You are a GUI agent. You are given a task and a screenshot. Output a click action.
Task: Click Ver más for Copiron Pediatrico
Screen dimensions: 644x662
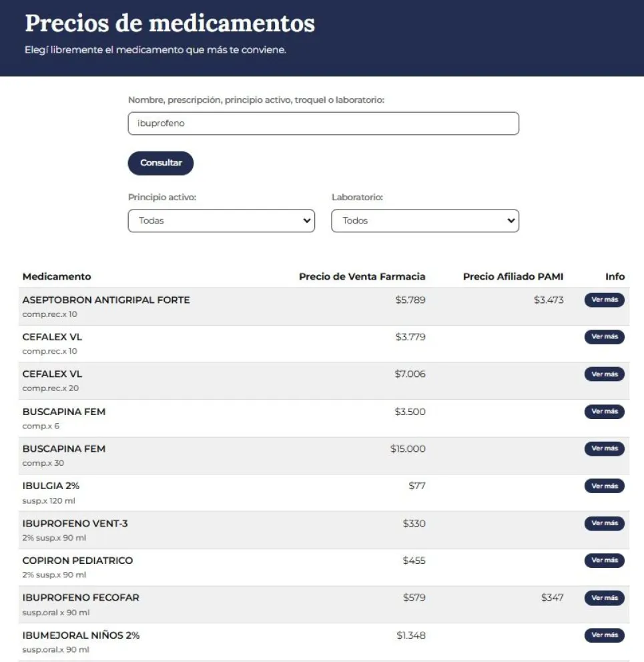604,561
